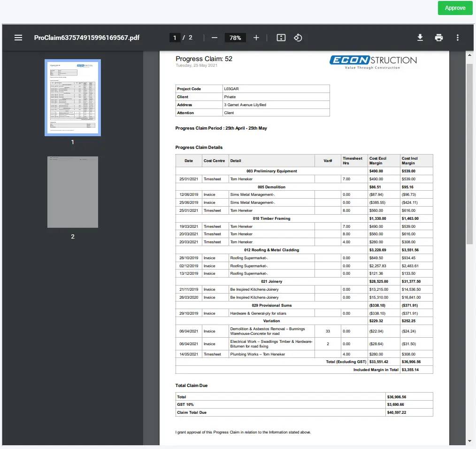This screenshot has width=476, height=449.
Task: Open the PDF viewer more actions menu
Action: pos(458,38)
